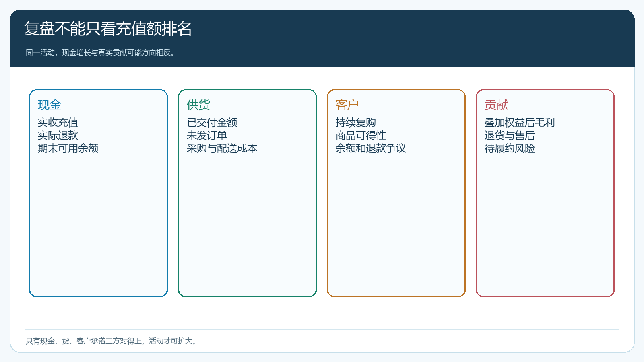
Task: Select the 持续复购 line
Action: click(x=356, y=122)
